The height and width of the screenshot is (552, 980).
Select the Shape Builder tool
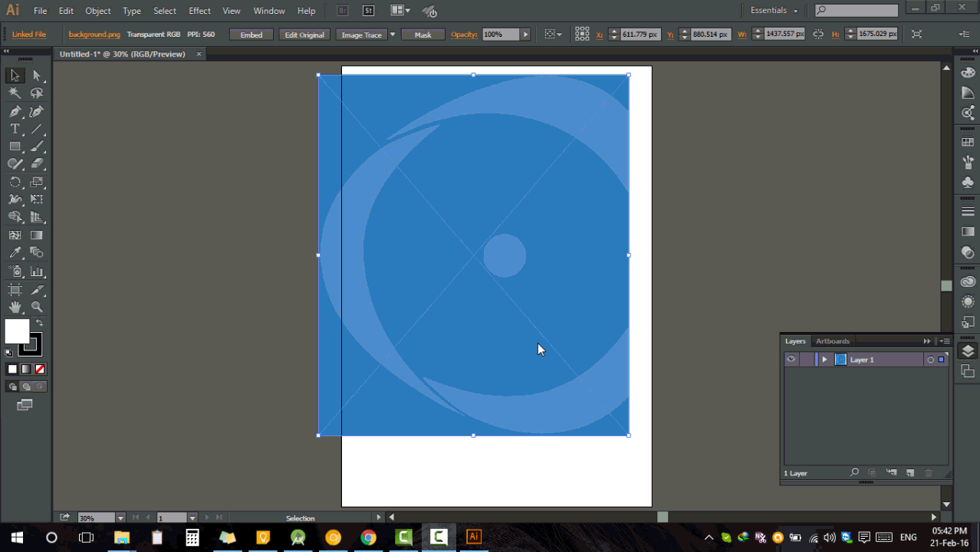(x=15, y=217)
